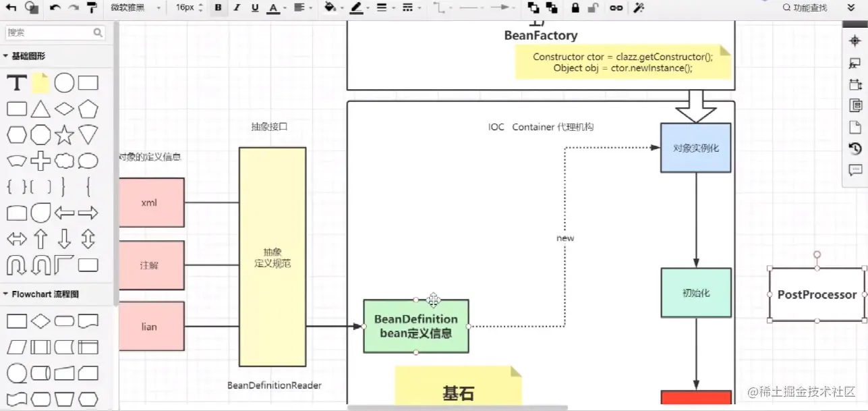
Task: Click the shape panel vertical scrollbar
Action: 115,162
